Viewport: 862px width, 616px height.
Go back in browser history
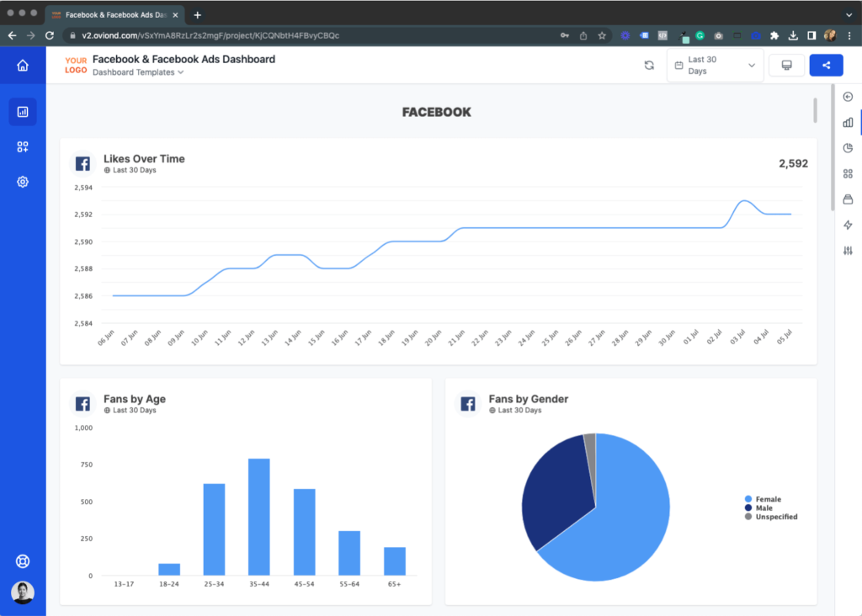pos(12,35)
